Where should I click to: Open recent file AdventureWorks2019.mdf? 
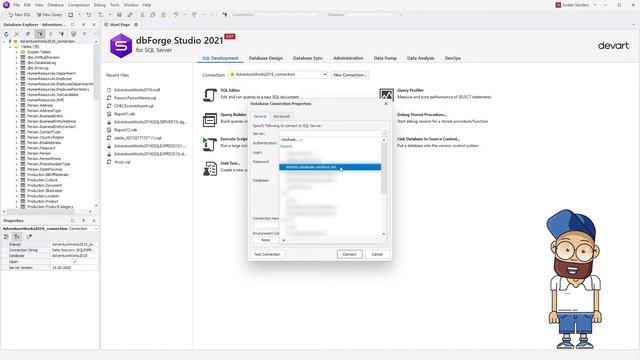137,90
